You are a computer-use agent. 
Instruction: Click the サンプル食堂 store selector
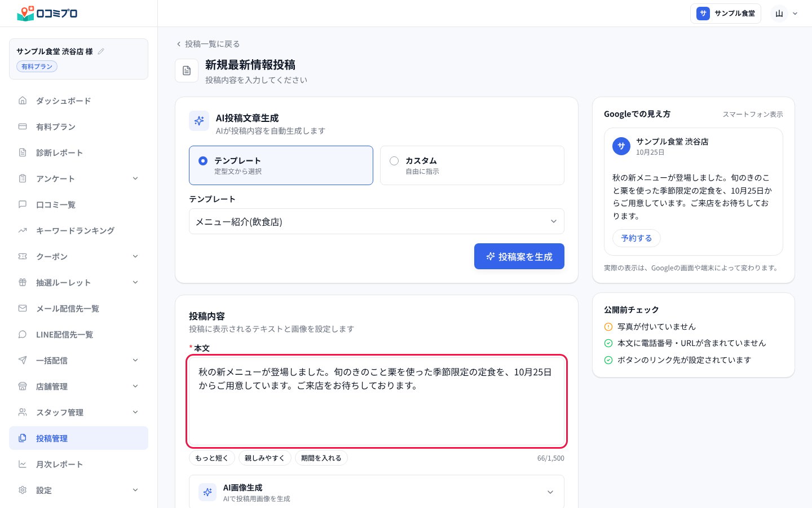(x=726, y=14)
